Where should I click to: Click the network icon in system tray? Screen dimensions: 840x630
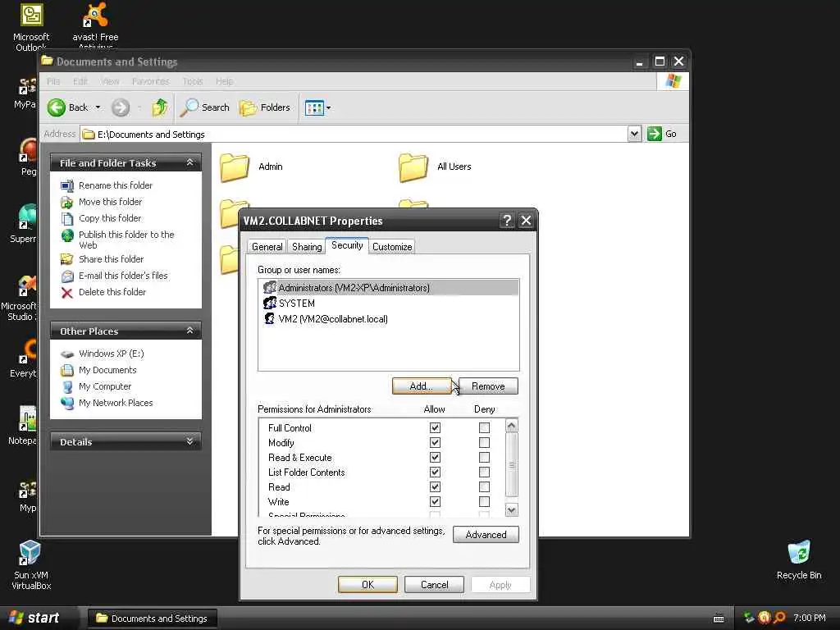pos(749,618)
